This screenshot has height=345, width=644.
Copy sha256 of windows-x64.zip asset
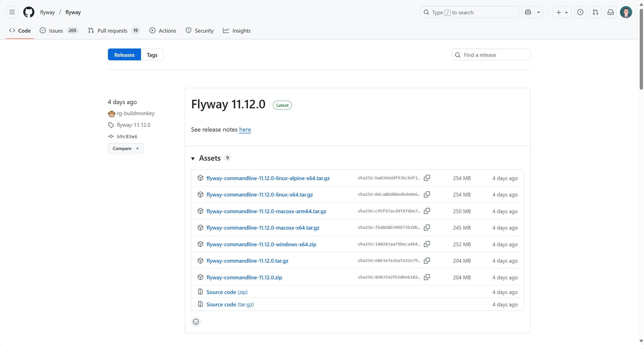click(x=427, y=244)
